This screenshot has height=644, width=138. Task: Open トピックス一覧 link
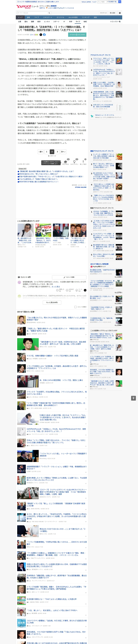tap(115, 21)
